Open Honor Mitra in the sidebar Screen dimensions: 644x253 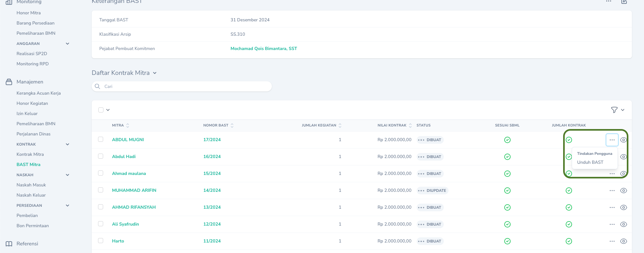pos(29,13)
